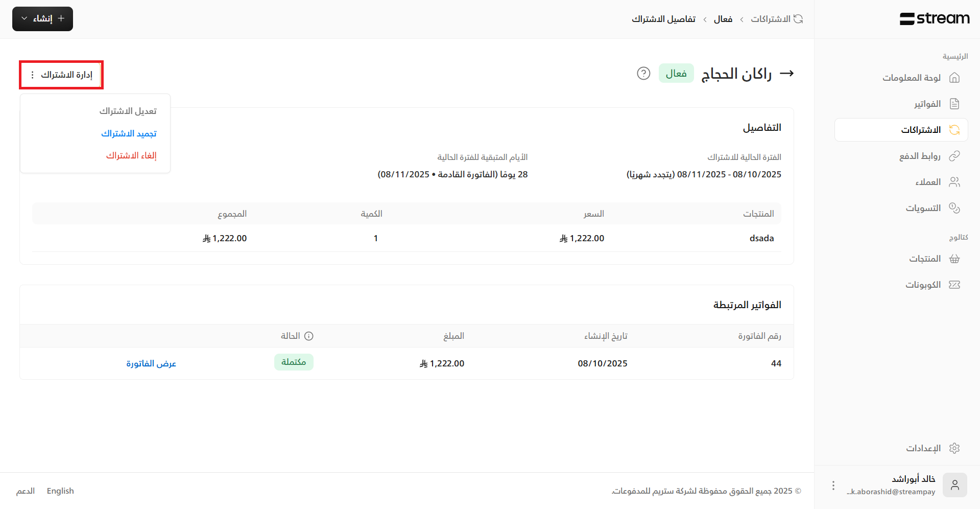Open the dashboard home icon

(954, 78)
